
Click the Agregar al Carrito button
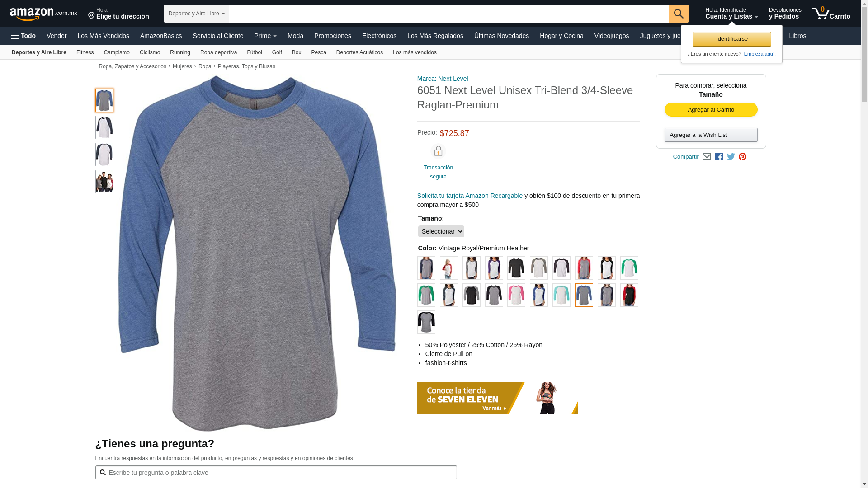pos(711,110)
